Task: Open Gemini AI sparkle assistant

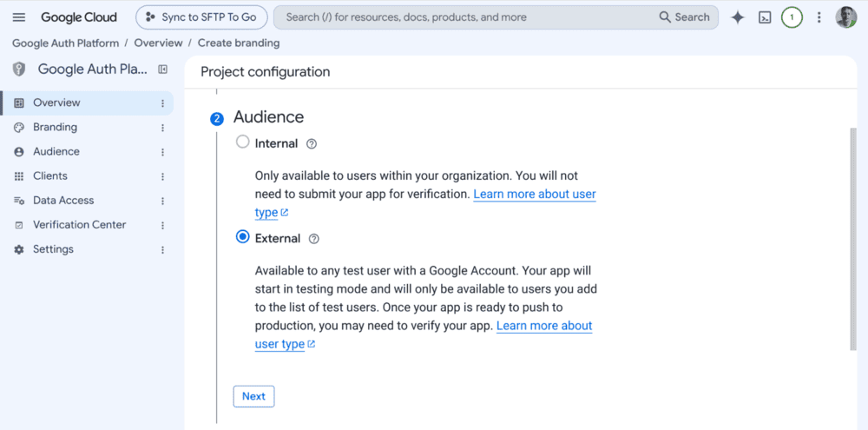Action: tap(737, 17)
